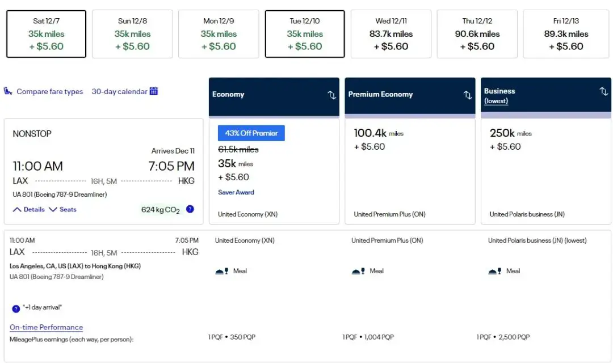The image size is (613, 364).
Task: Select the Wed 12/11 date tab
Action: pos(391,34)
